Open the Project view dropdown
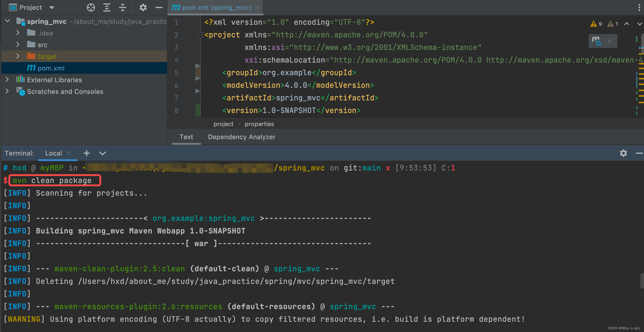Image resolution: width=644 pixels, height=332 pixels. click(52, 7)
